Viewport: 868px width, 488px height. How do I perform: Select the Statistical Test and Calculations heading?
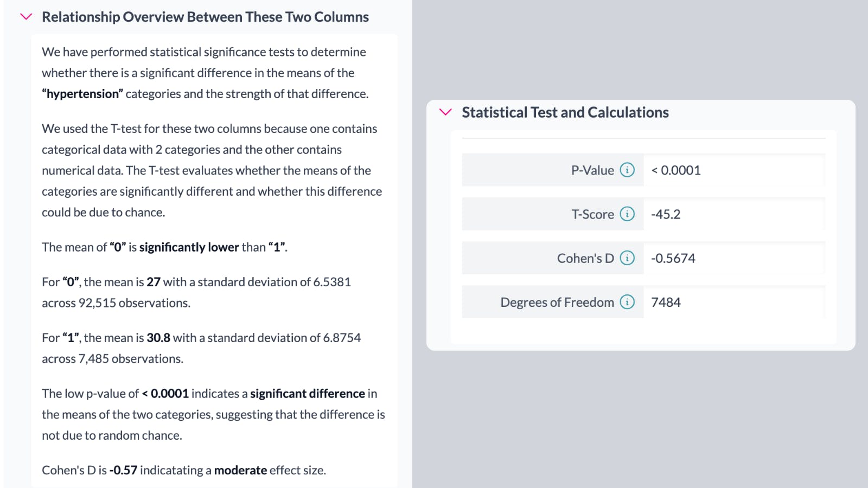coord(565,112)
